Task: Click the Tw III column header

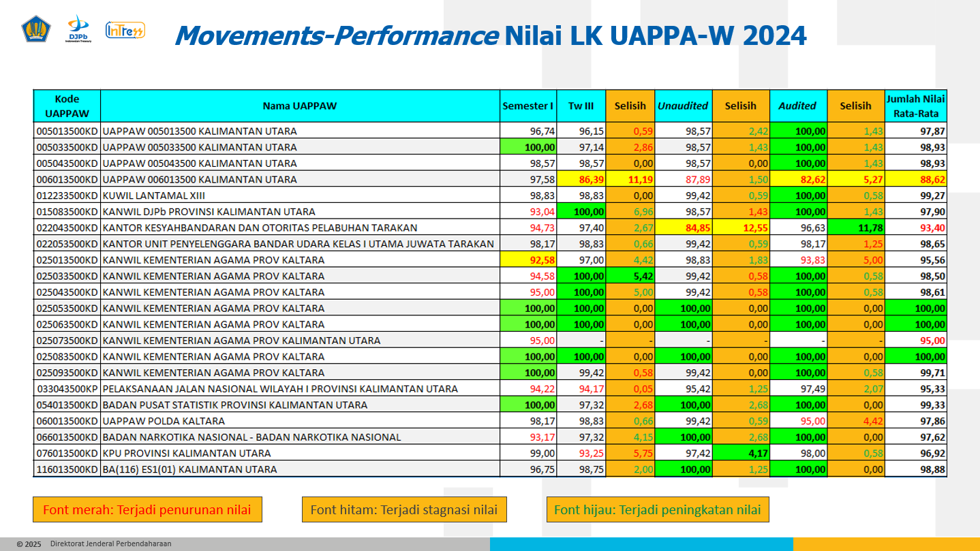Action: click(581, 106)
